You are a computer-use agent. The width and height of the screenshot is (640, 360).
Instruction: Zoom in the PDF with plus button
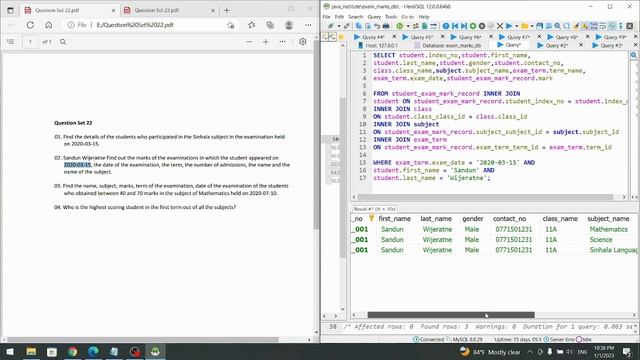(266, 42)
